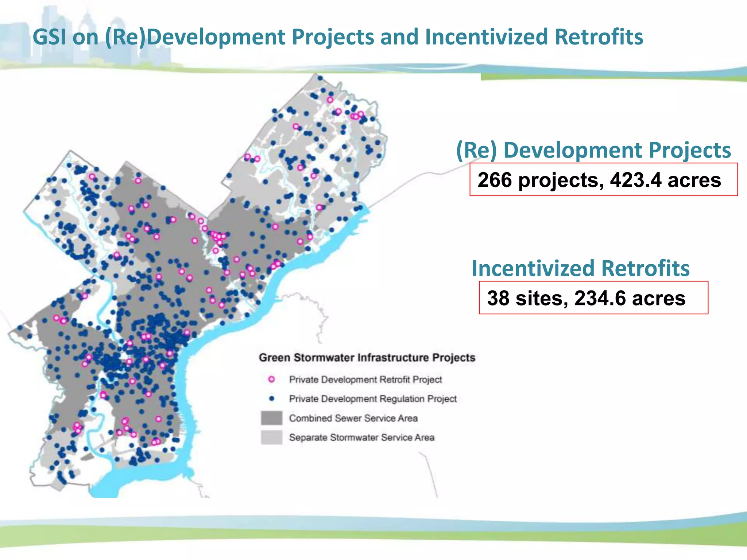Viewport: 747px width, 560px height.
Task: Click the '38 sites, 234.6 acres' text
Action: point(586,298)
